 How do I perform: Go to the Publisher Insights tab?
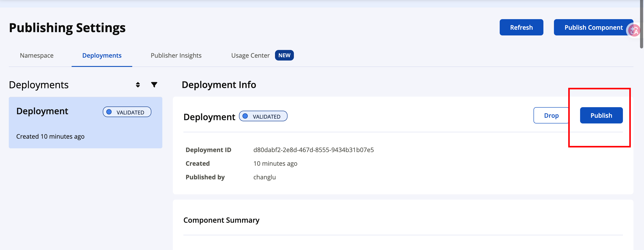click(176, 55)
